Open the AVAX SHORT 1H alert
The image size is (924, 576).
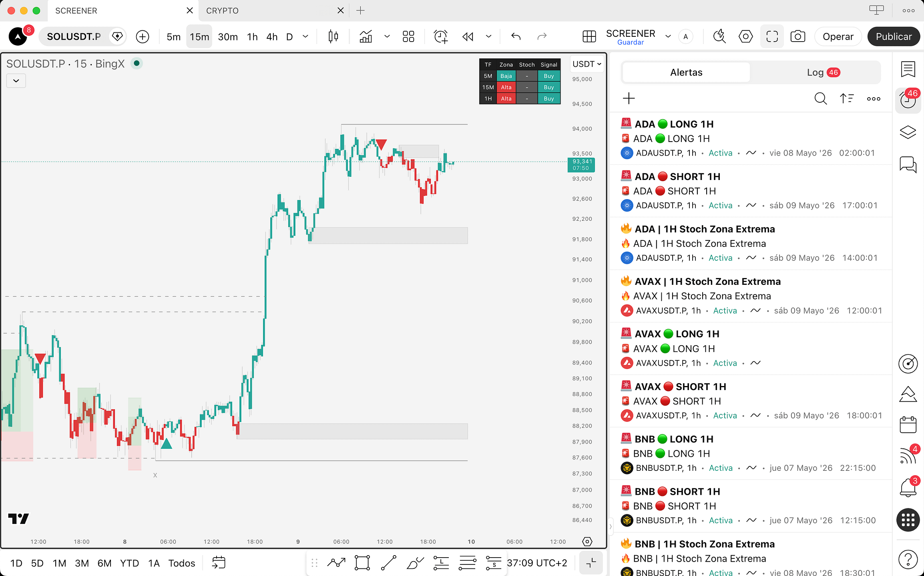click(x=751, y=401)
